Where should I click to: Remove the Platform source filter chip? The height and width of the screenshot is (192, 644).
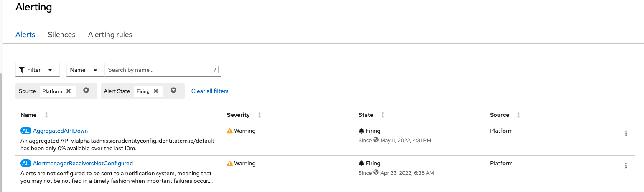click(69, 91)
